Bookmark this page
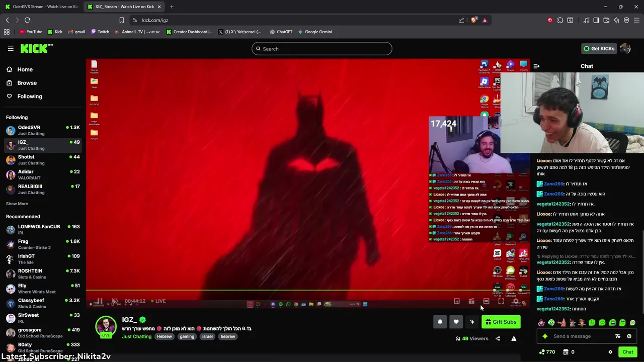This screenshot has height=362, width=644. [121, 20]
